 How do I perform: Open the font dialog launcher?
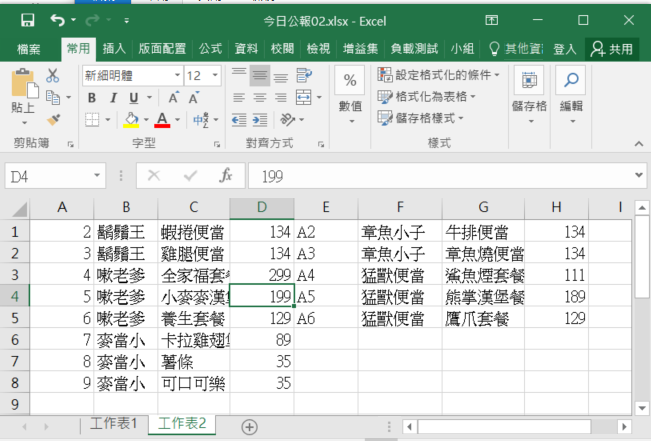pos(217,144)
